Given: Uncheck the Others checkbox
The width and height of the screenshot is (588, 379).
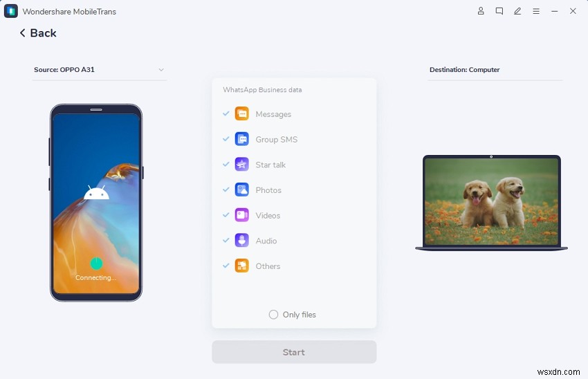Looking at the screenshot, I should pyautogui.click(x=226, y=266).
